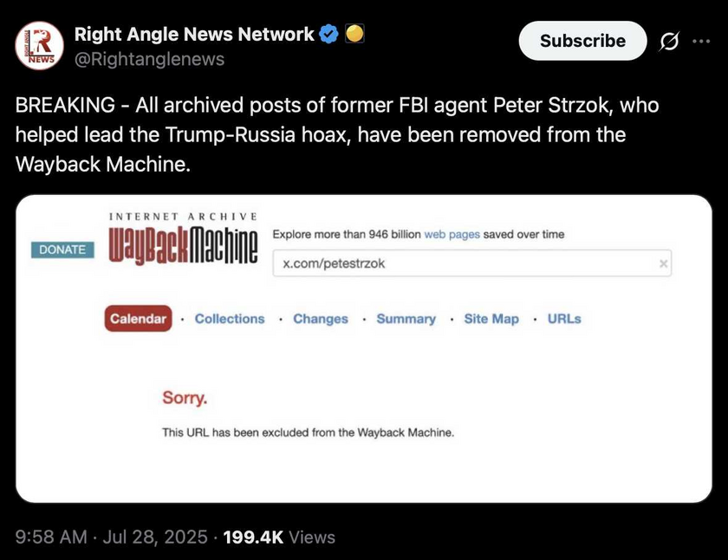Open the three-dot more options menu

[x=701, y=41]
